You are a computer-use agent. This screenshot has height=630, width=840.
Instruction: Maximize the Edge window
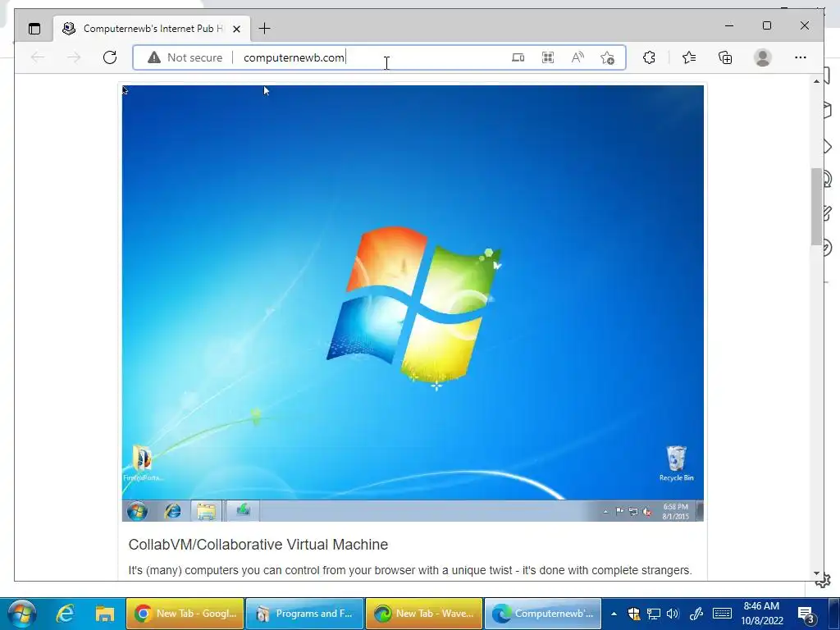767,25
